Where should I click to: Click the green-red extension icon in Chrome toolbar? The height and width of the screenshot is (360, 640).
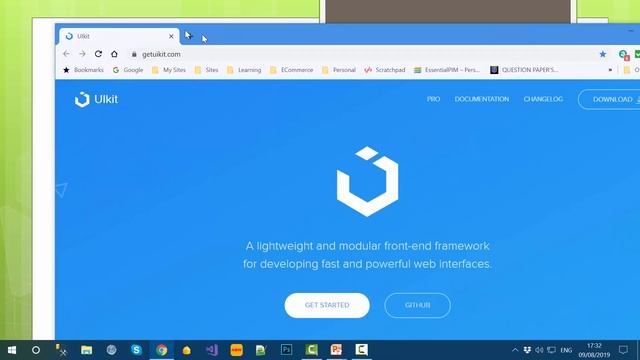click(x=623, y=54)
